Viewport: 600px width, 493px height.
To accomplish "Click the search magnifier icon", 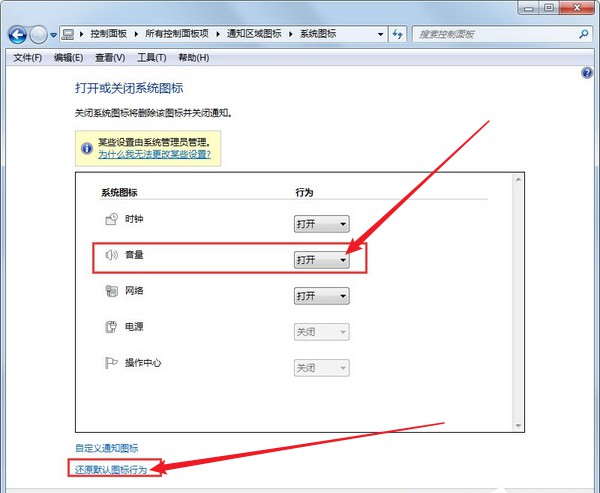I will click(583, 34).
